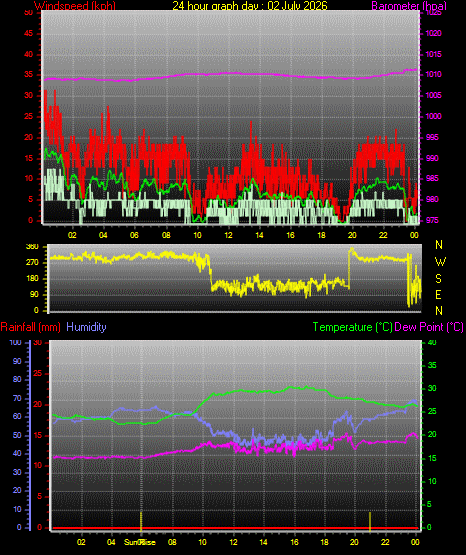Click the Barometer (hpa) axis title
The height and width of the screenshot is (555, 466).
point(409,5)
